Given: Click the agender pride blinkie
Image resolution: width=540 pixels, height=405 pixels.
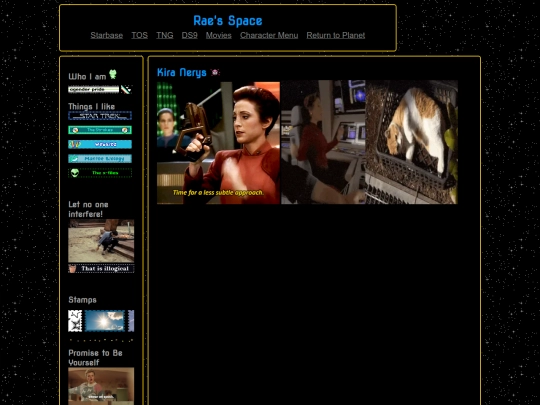Looking at the screenshot, I should tap(93, 90).
